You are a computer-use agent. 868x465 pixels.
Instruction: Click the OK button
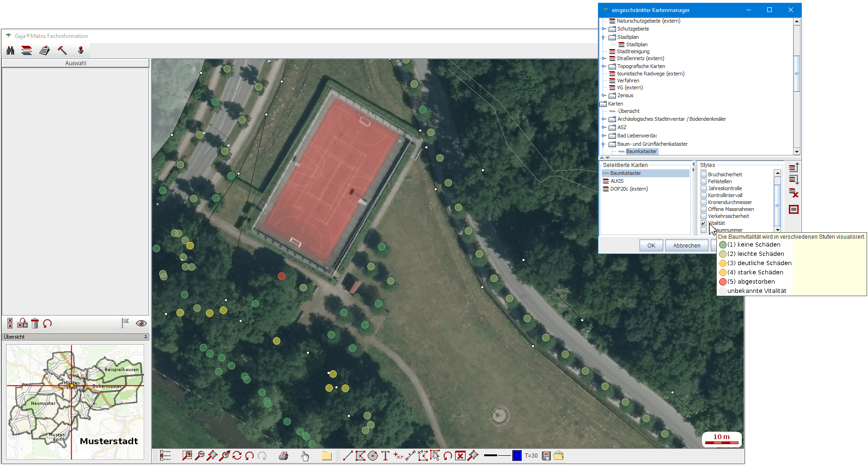point(651,246)
